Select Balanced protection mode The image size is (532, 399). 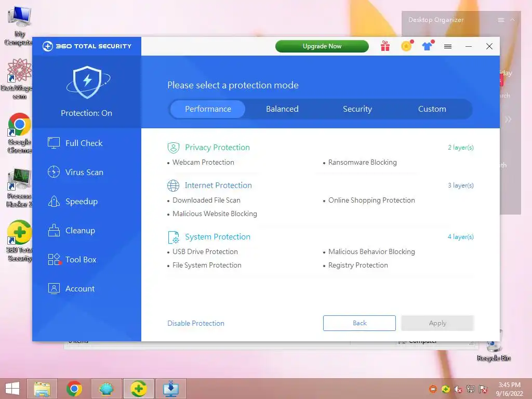(282, 109)
